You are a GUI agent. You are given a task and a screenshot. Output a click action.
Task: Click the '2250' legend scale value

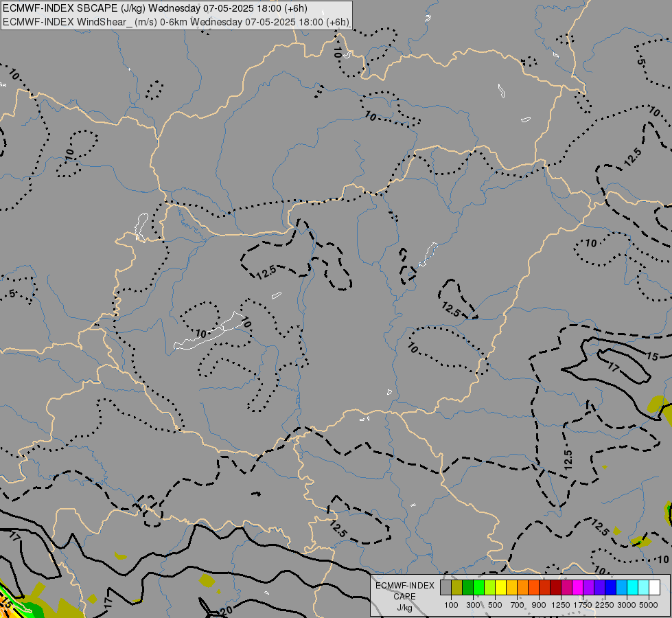coord(605,605)
